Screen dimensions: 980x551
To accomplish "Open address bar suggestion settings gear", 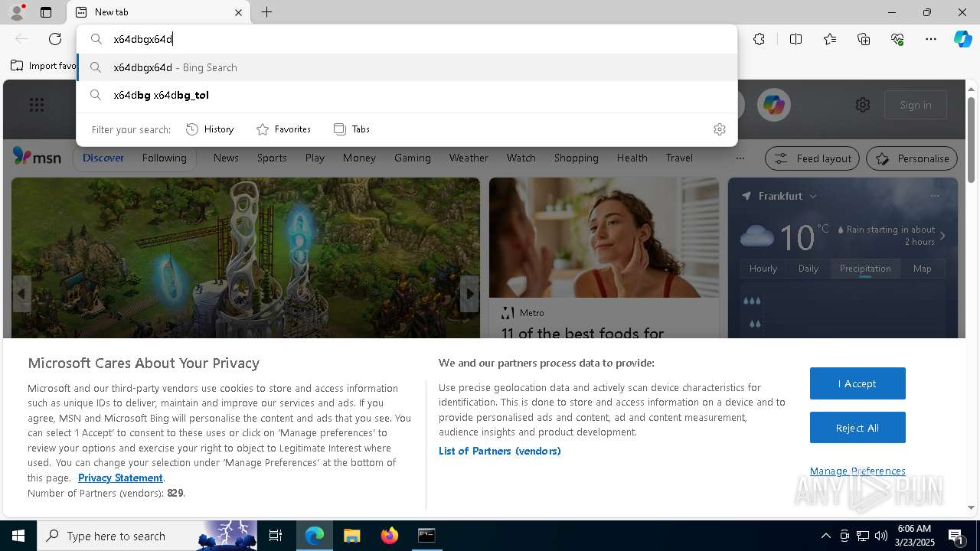I will (719, 129).
